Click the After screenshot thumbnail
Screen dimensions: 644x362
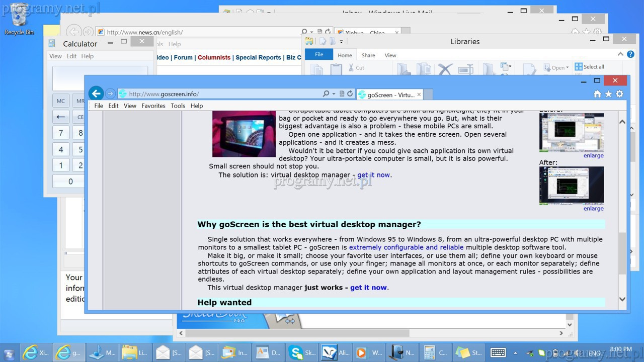pos(571,186)
